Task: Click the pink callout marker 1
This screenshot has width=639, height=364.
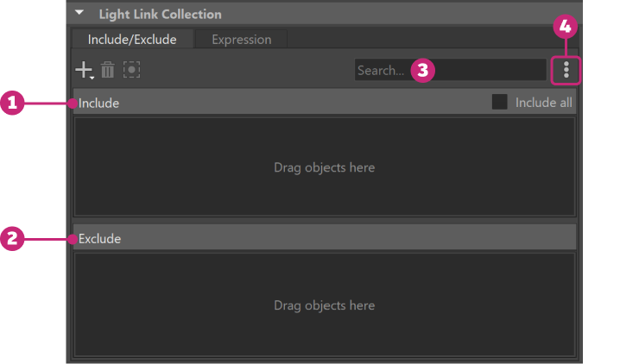Action: 13,104
